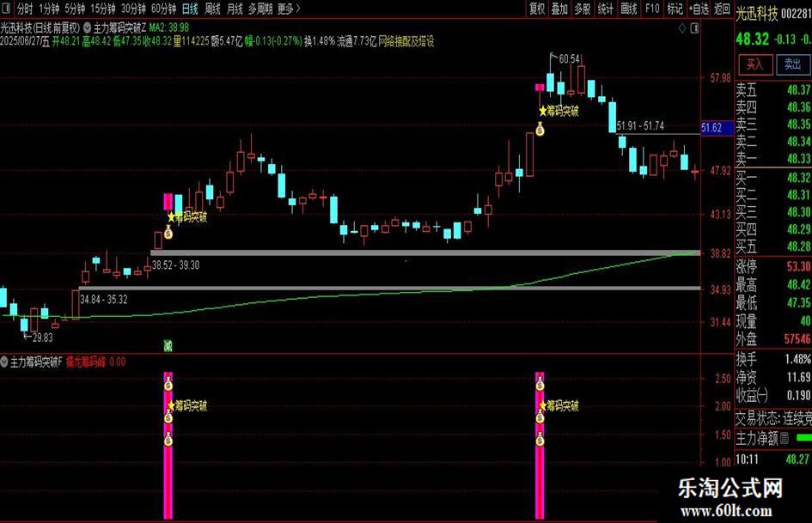Open 多股 multi-stock view
This screenshot has height=523, width=812.
[582, 9]
